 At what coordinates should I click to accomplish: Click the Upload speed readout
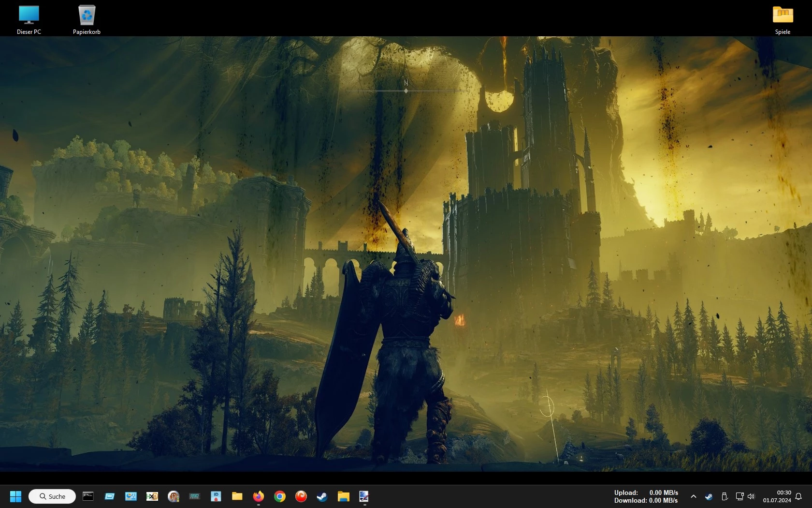646,493
